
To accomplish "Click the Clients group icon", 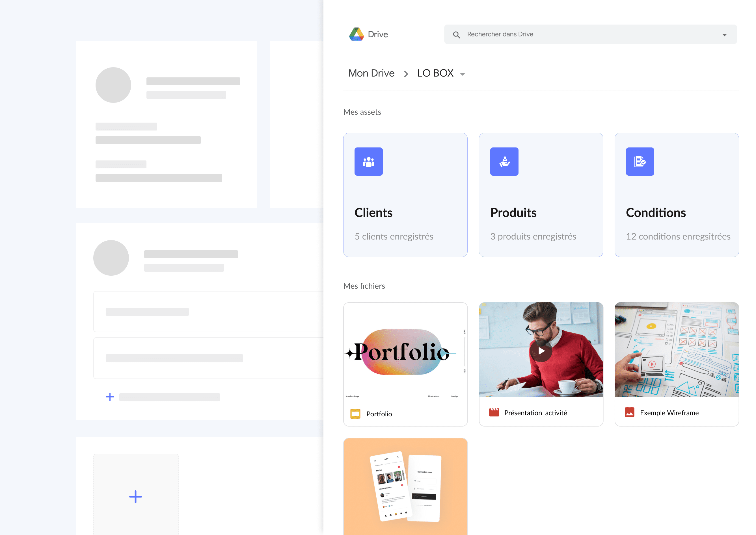I will pyautogui.click(x=368, y=161).
